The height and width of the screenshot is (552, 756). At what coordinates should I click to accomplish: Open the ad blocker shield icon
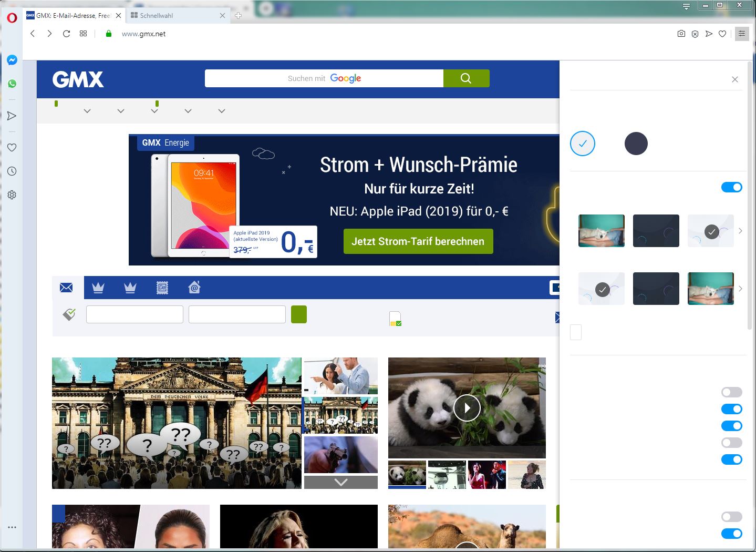[x=695, y=34]
